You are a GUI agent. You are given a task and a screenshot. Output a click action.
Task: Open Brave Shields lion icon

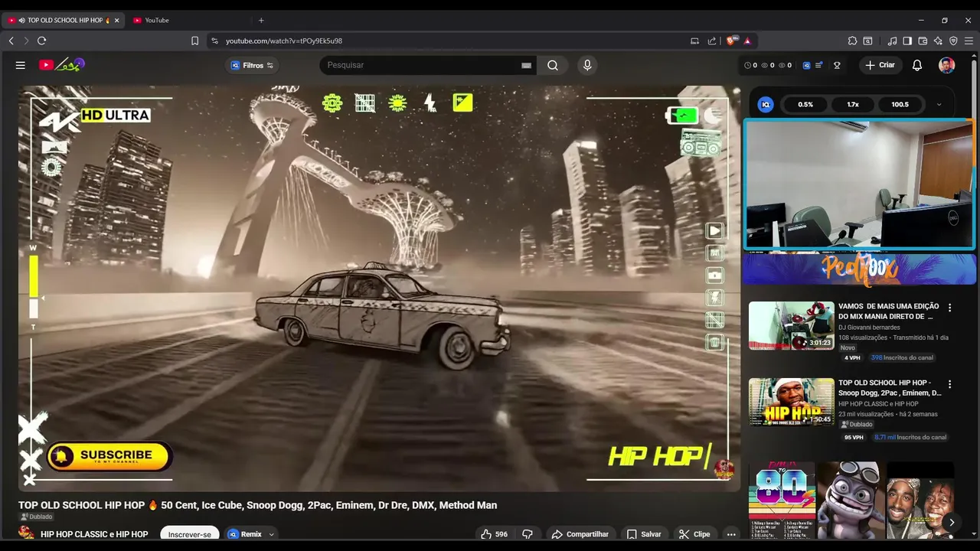click(x=731, y=41)
